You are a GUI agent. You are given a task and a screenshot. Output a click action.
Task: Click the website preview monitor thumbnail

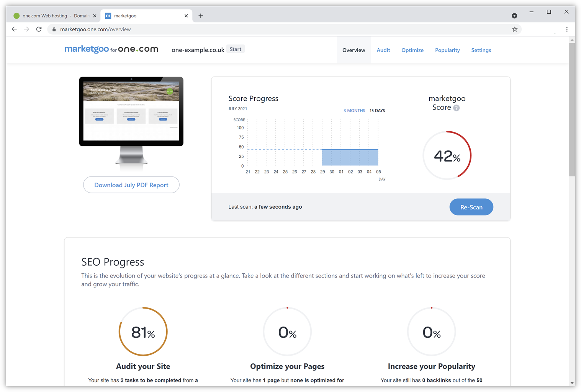131,111
